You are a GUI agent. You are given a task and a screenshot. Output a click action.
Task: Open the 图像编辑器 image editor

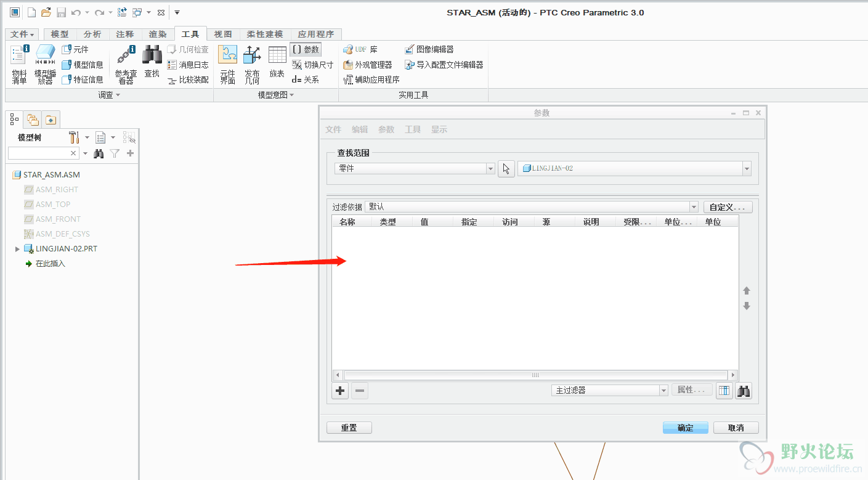click(429, 49)
